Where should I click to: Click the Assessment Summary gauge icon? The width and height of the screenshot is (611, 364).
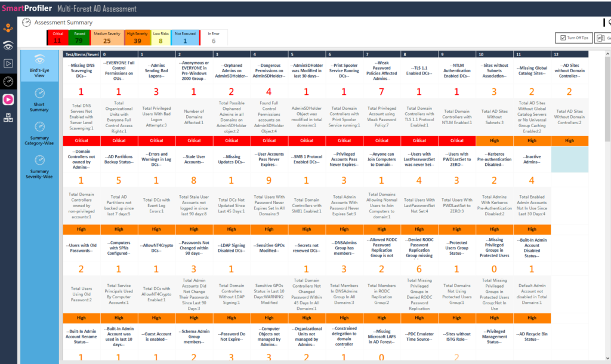click(x=26, y=23)
